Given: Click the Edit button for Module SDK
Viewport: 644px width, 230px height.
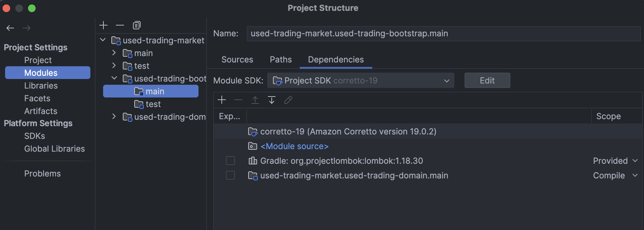Looking at the screenshot, I should click(487, 81).
